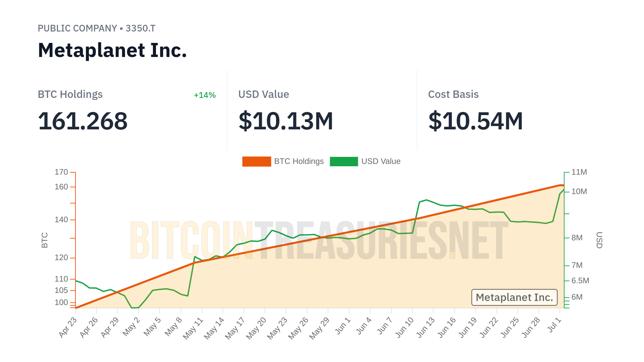Select the $10.13M USD value figure
Viewport: 644px width, 362px height.
point(286,121)
